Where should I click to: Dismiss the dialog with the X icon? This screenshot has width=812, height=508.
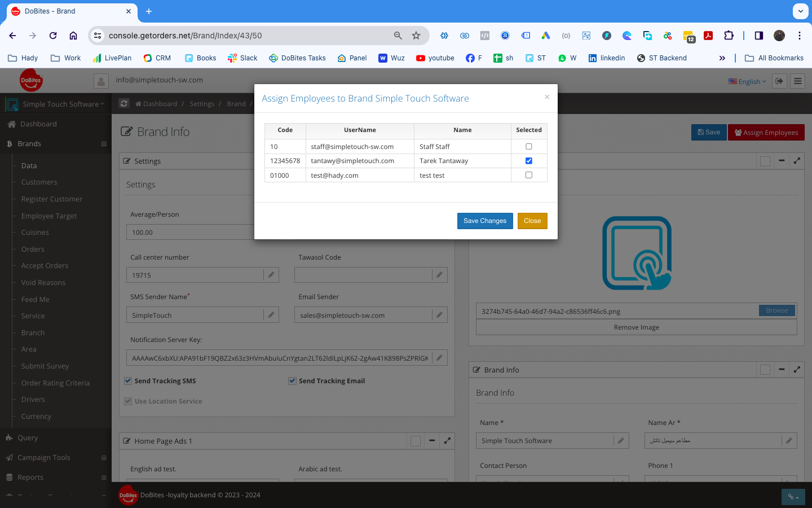[x=547, y=97]
